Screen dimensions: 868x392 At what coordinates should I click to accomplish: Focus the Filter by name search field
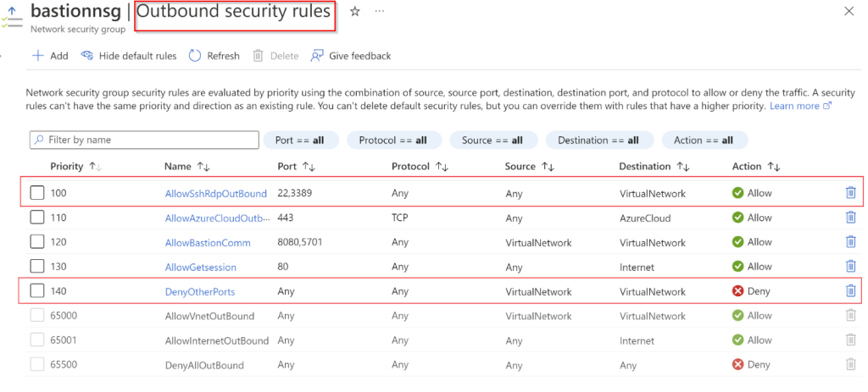tap(144, 140)
